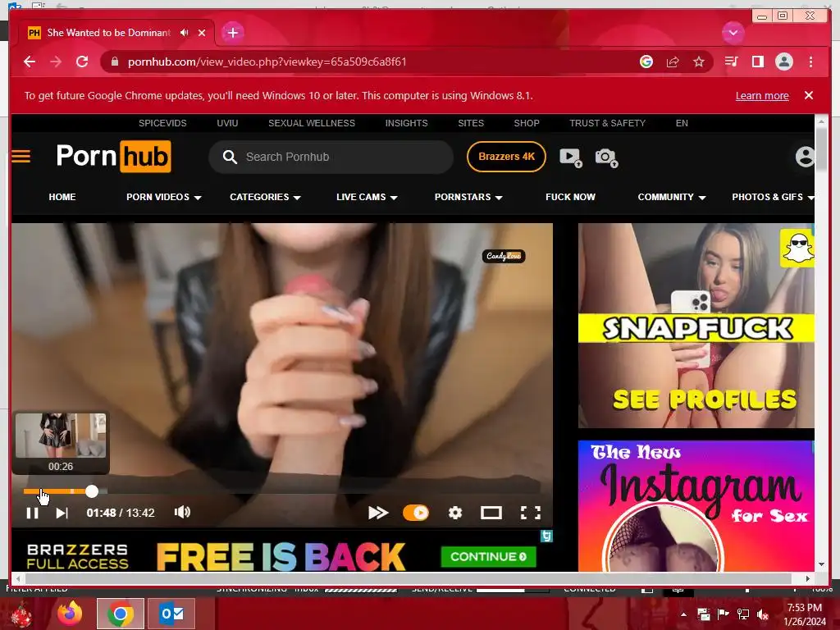Pause the video playback

point(33,514)
